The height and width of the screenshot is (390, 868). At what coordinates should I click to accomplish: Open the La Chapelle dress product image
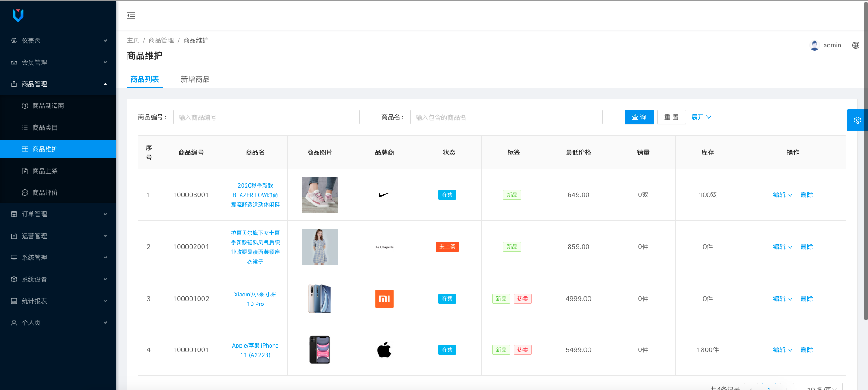[x=320, y=247]
